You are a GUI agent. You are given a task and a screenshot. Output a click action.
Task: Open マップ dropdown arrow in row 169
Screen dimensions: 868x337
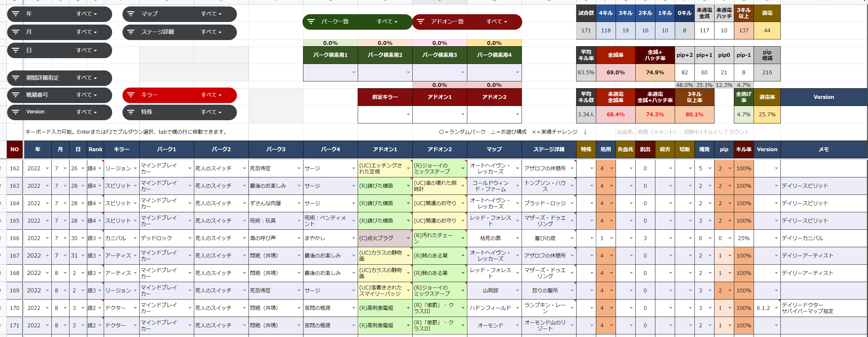pos(517,290)
